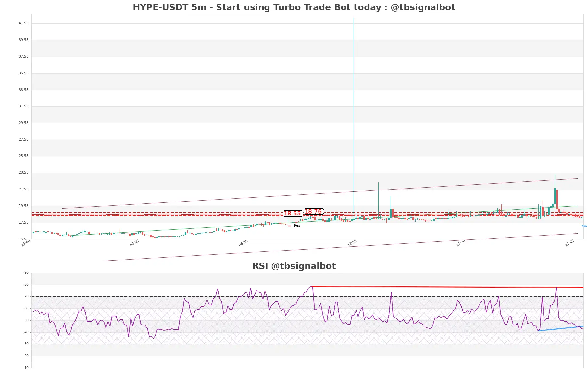Click the RSI 20 axis label
The width and height of the screenshot is (588, 392).
[26, 356]
